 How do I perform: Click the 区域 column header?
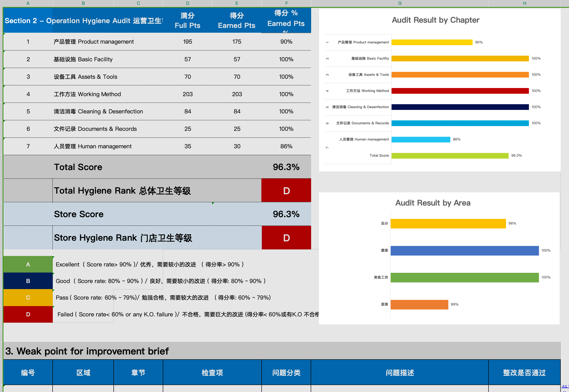click(x=83, y=373)
